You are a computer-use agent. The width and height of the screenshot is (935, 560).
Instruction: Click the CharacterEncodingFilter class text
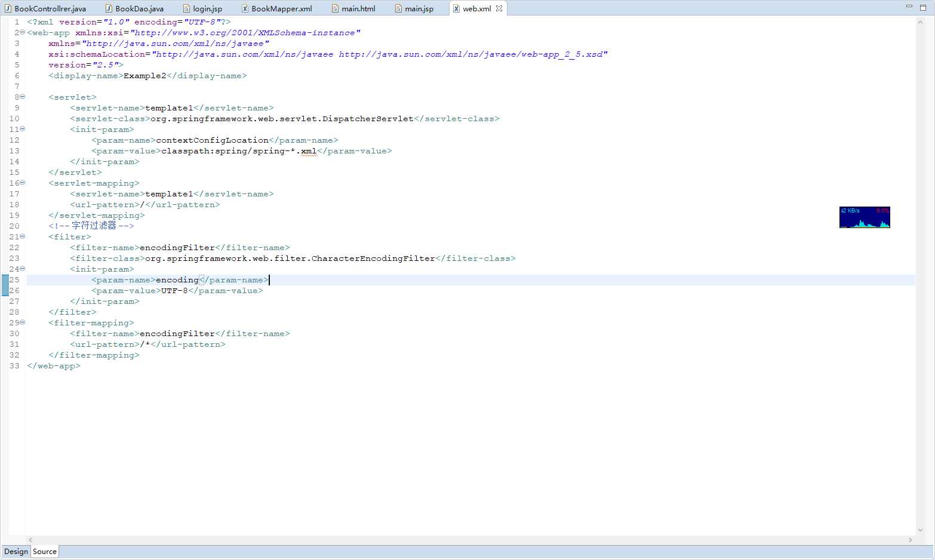(x=290, y=259)
